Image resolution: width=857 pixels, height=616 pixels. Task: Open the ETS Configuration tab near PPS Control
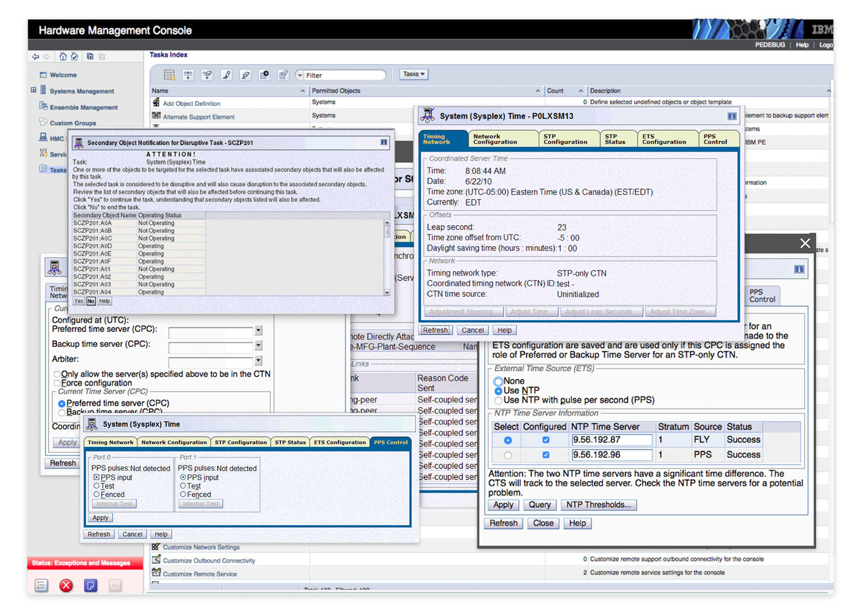point(340,442)
